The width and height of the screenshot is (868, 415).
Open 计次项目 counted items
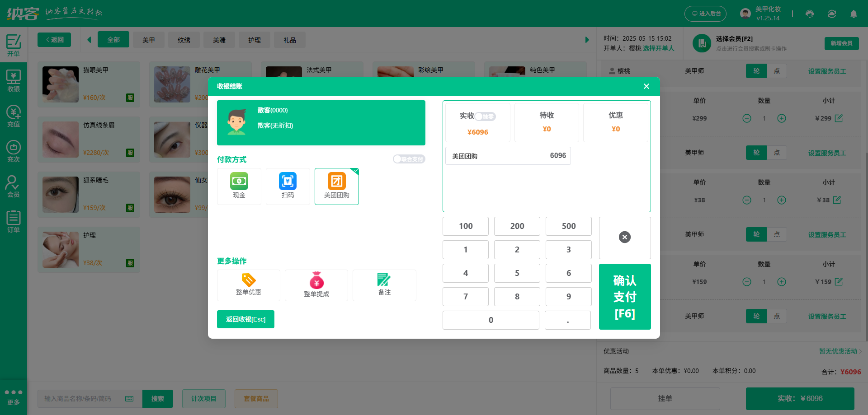(204, 399)
